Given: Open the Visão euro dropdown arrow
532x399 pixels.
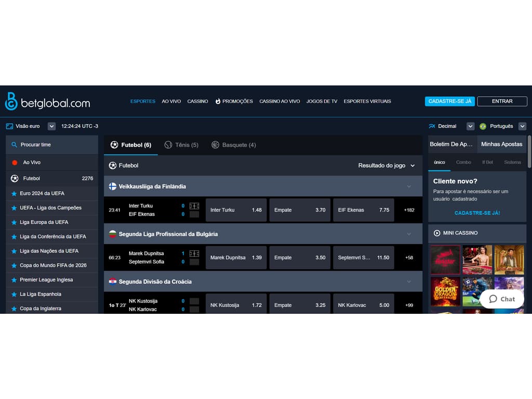Looking at the screenshot, I should coord(51,126).
